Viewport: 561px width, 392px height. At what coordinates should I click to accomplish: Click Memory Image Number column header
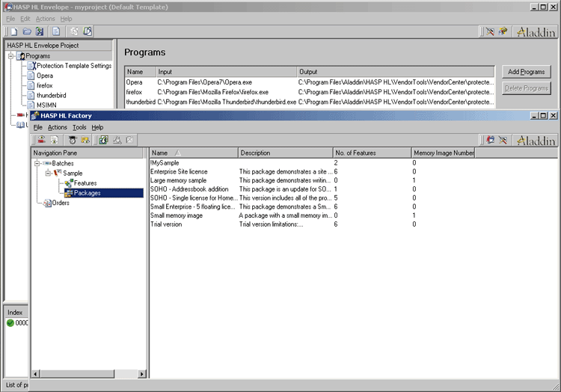[x=444, y=153]
